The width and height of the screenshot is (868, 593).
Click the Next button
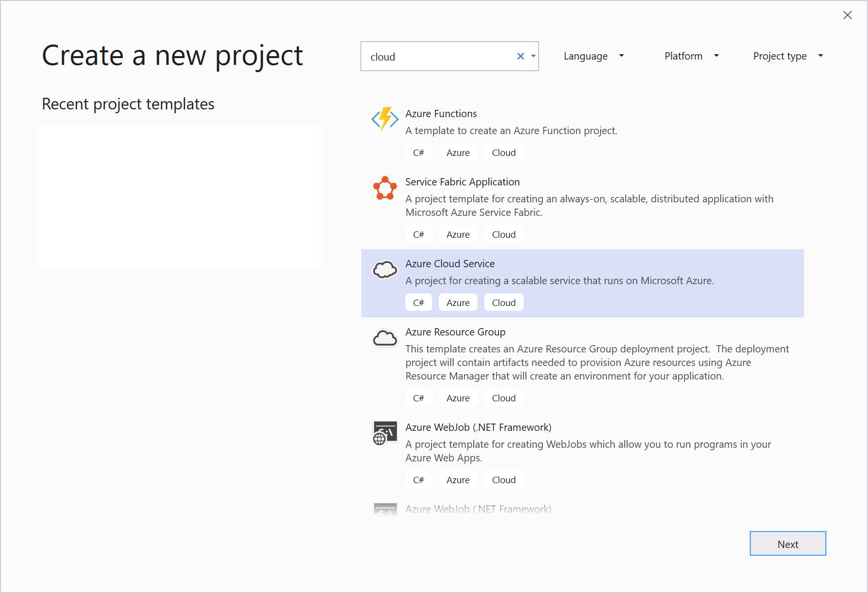pyautogui.click(x=788, y=544)
